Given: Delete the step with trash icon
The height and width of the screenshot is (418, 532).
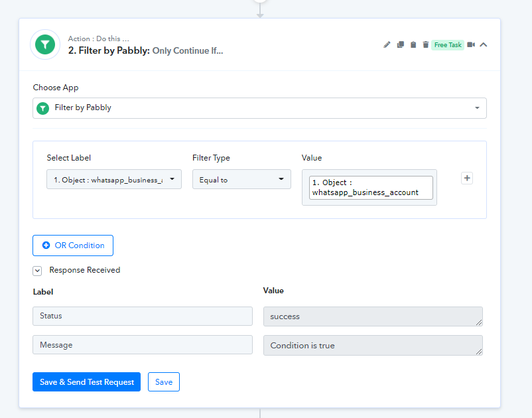Looking at the screenshot, I should click(426, 44).
